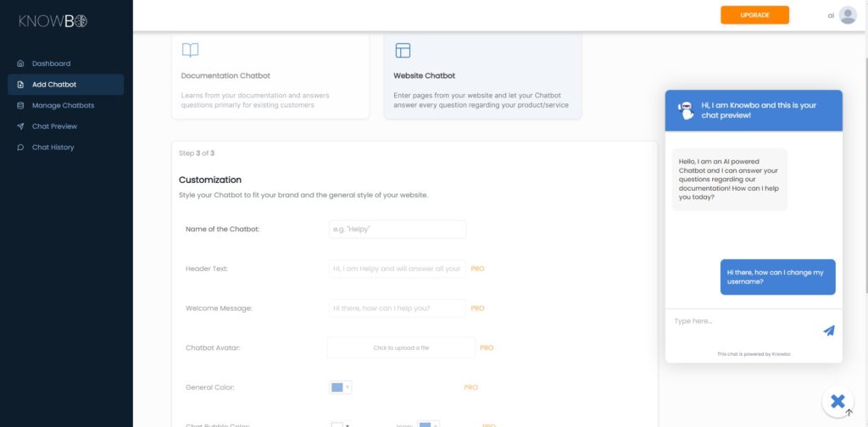Close the chat widget with the X bubble

click(x=838, y=402)
